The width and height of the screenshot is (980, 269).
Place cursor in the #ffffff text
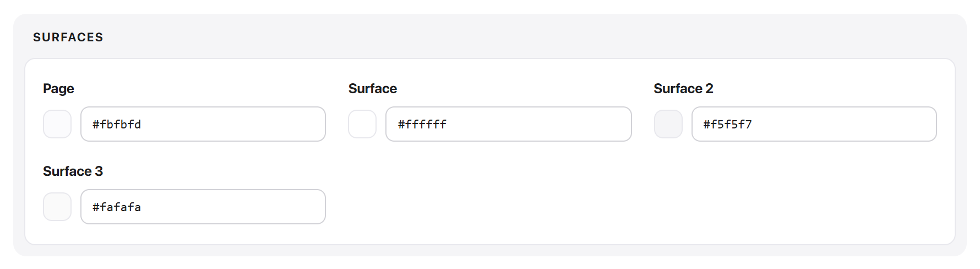click(422, 125)
